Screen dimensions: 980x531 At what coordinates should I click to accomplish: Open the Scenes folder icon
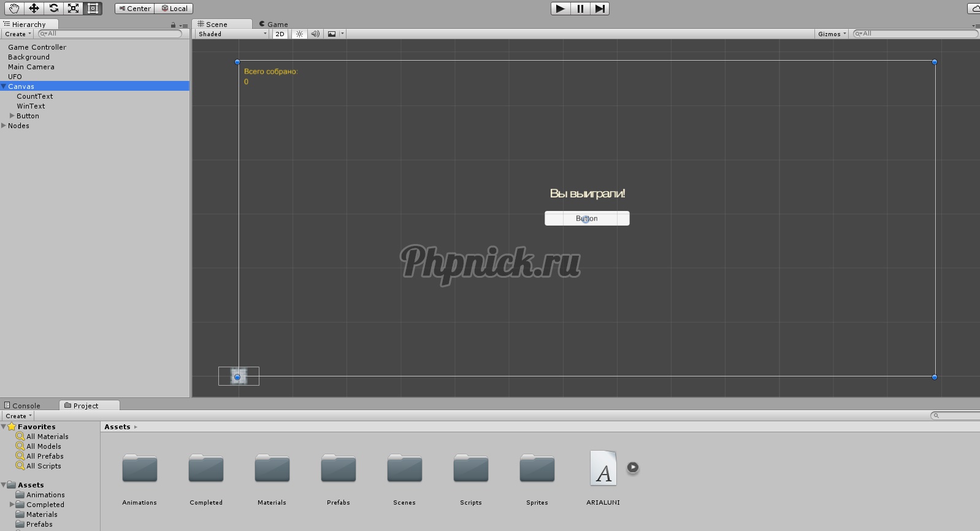pyautogui.click(x=405, y=468)
